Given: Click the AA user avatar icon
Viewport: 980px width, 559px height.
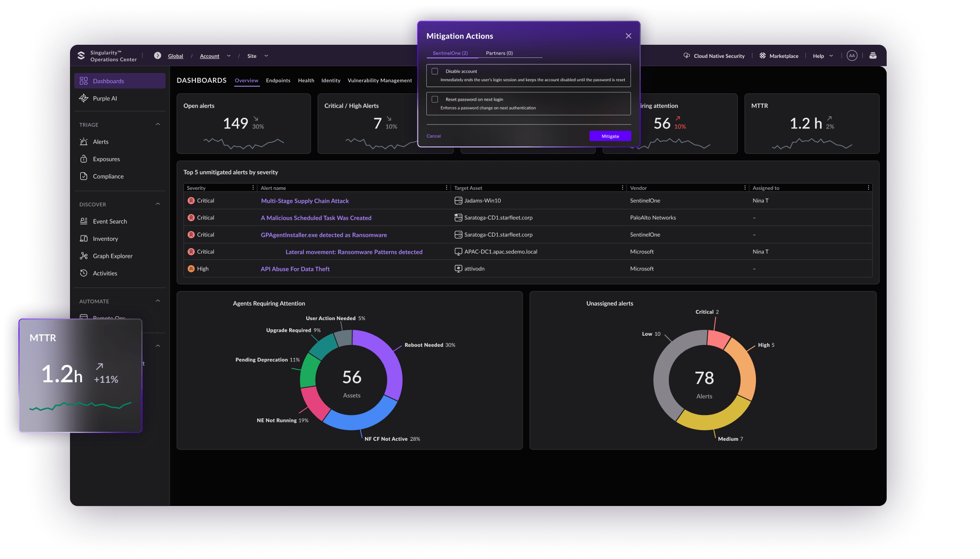Looking at the screenshot, I should pos(852,56).
